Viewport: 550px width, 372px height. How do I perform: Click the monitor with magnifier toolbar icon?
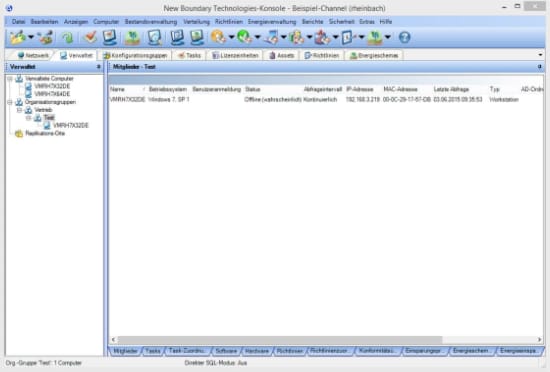(x=154, y=37)
